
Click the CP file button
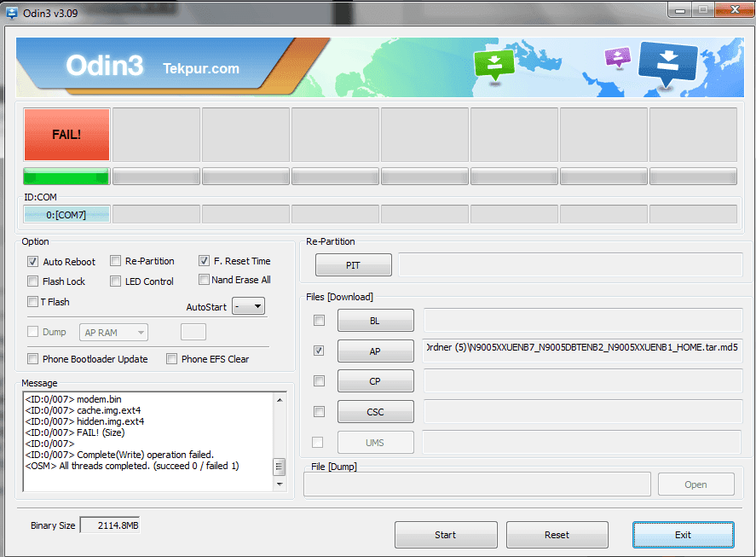coord(376,381)
